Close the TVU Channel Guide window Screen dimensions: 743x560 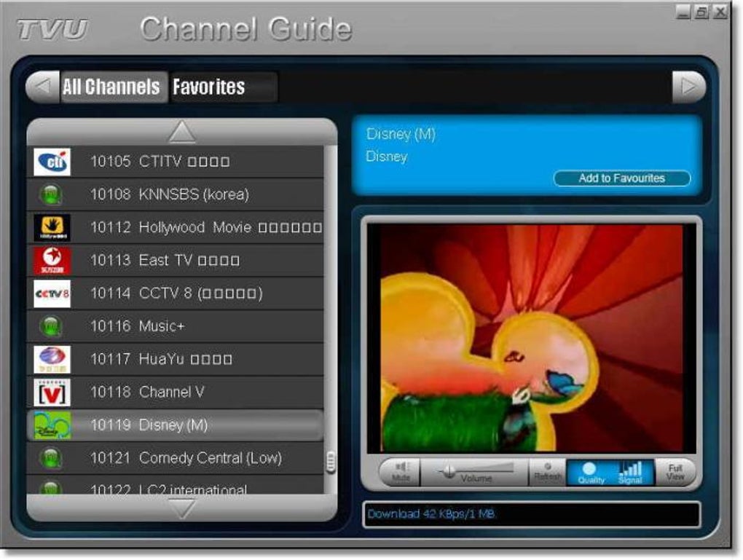(x=720, y=12)
